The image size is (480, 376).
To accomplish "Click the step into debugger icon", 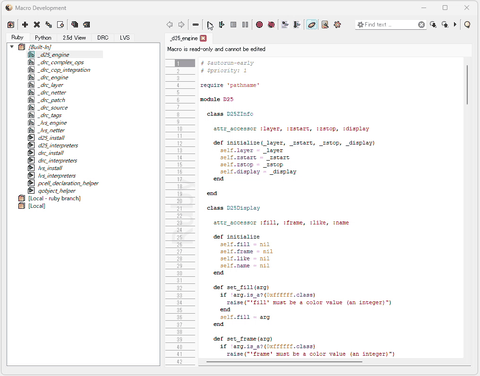I will tap(297, 25).
